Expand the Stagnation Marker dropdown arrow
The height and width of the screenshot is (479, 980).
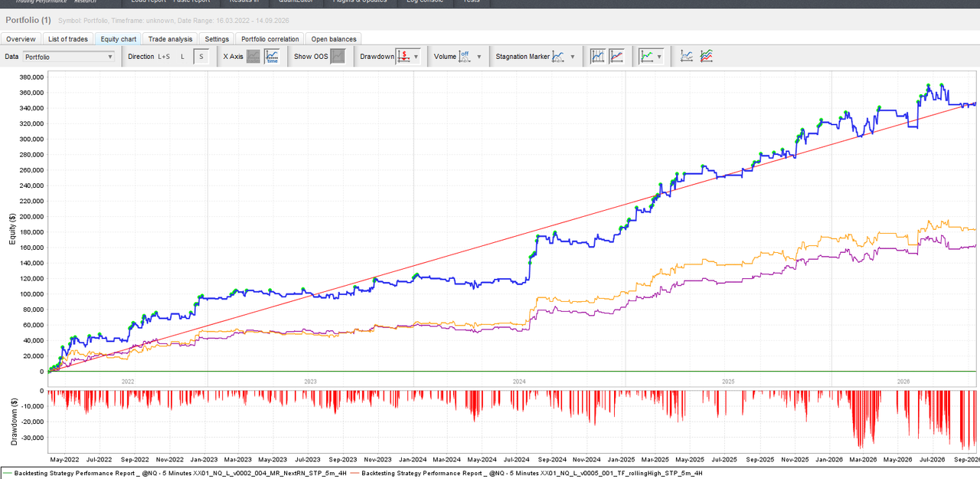(x=572, y=57)
